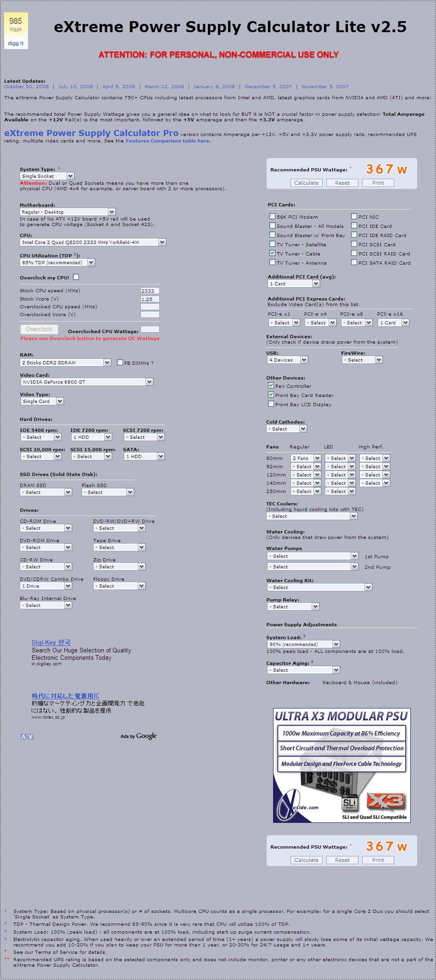Check the 56K PCI Modem checkbox
The width and height of the screenshot is (436, 980).
point(272,216)
